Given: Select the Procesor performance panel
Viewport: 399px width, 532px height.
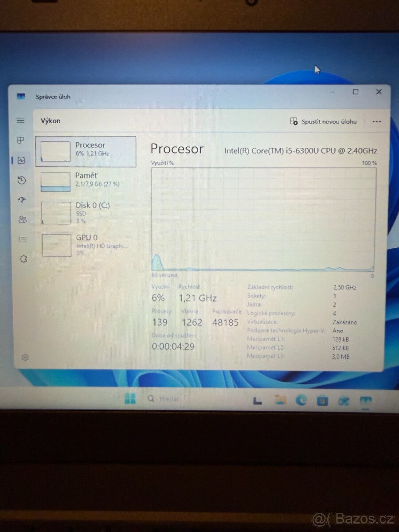Looking at the screenshot, I should 86,151.
